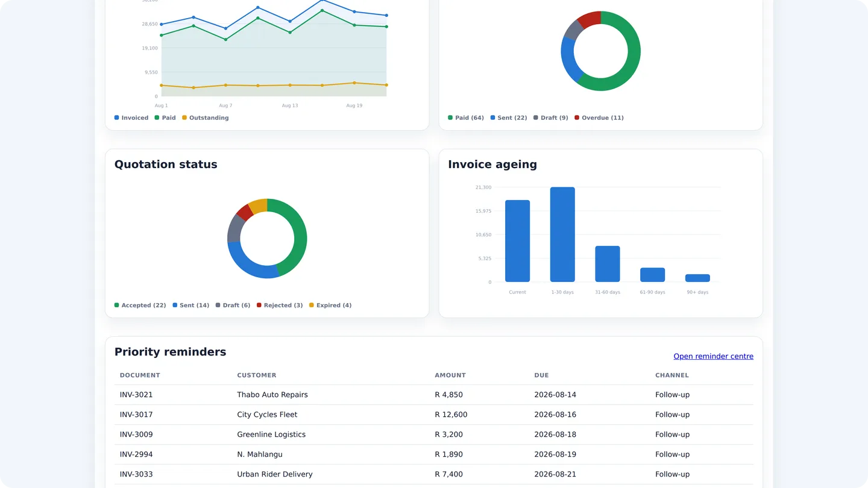Select invoice INV-3009 in the reminders table
Image resolution: width=868 pixels, height=488 pixels.
pyautogui.click(x=136, y=434)
